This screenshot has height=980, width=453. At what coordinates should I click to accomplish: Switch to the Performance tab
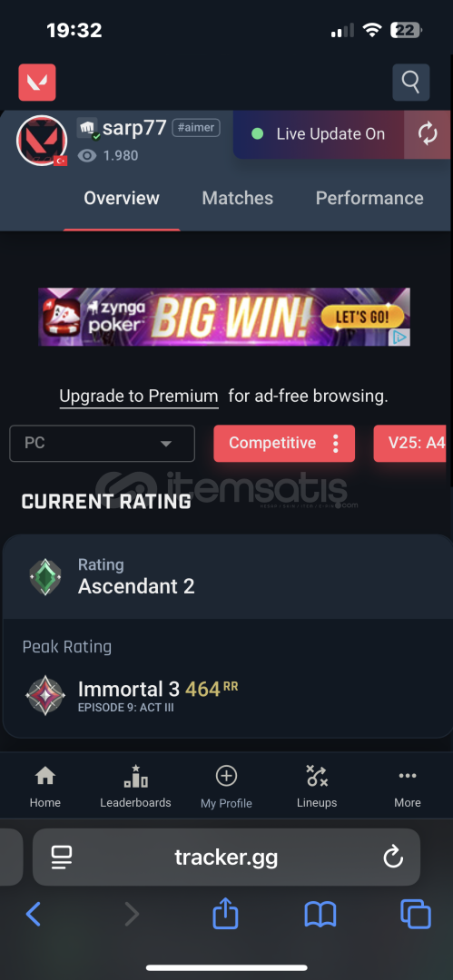click(x=369, y=198)
